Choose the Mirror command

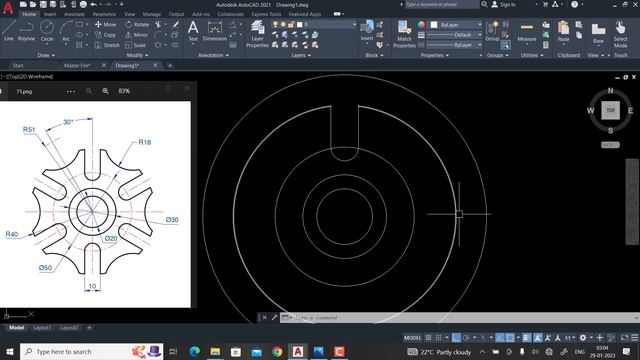point(137,35)
